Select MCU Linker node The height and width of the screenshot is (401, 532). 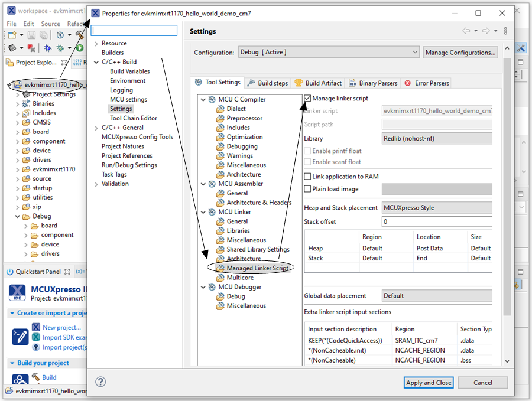click(x=235, y=212)
